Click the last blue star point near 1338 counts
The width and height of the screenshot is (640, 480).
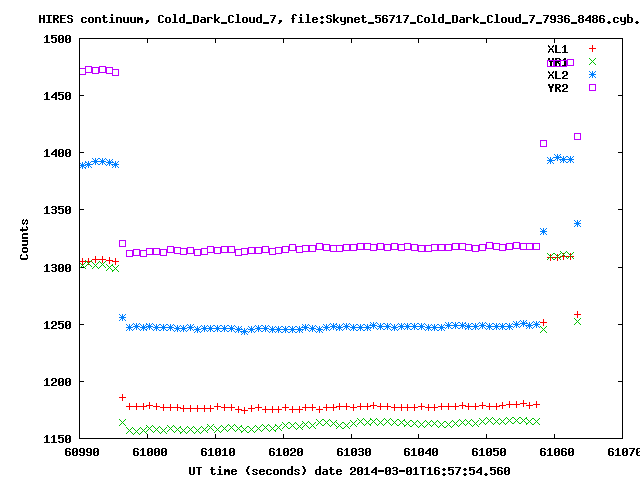577,224
